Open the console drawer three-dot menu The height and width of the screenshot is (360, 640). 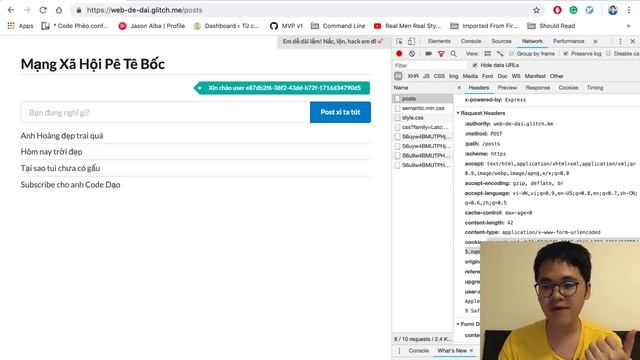pos(399,351)
